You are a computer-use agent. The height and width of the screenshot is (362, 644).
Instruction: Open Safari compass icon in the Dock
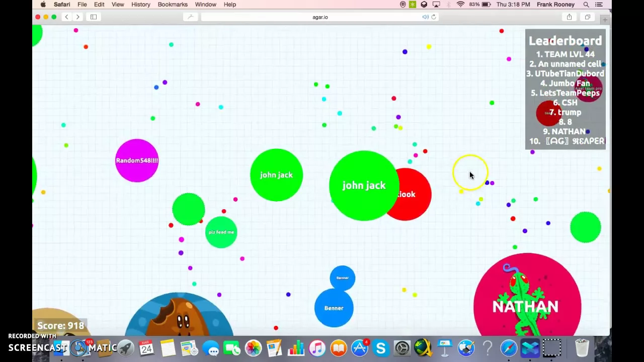(x=509, y=348)
